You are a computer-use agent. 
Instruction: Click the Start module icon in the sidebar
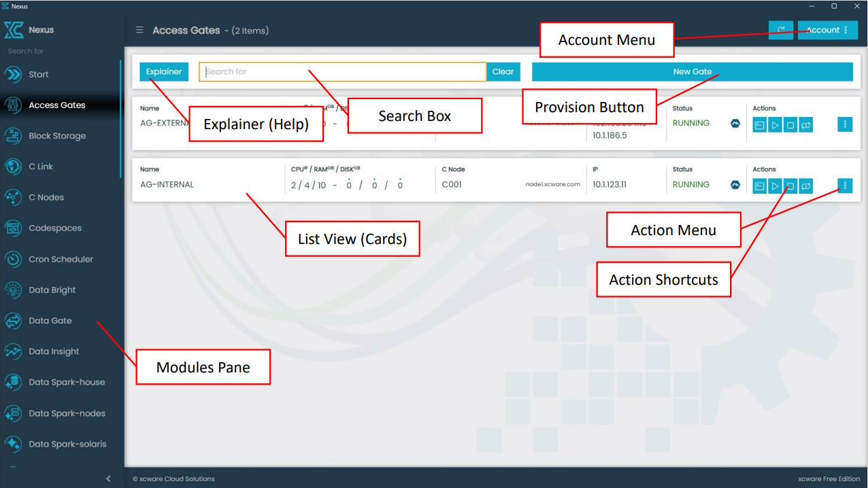15,74
